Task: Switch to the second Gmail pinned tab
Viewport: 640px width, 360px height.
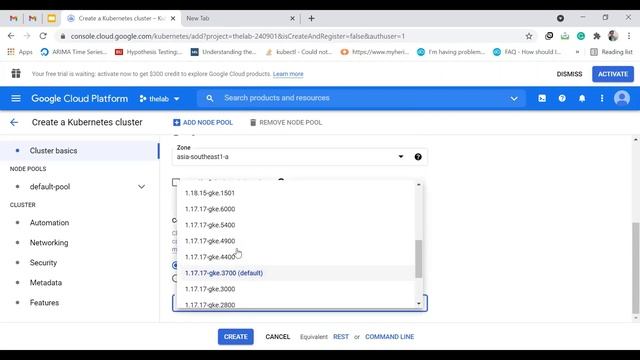Action: [33, 18]
